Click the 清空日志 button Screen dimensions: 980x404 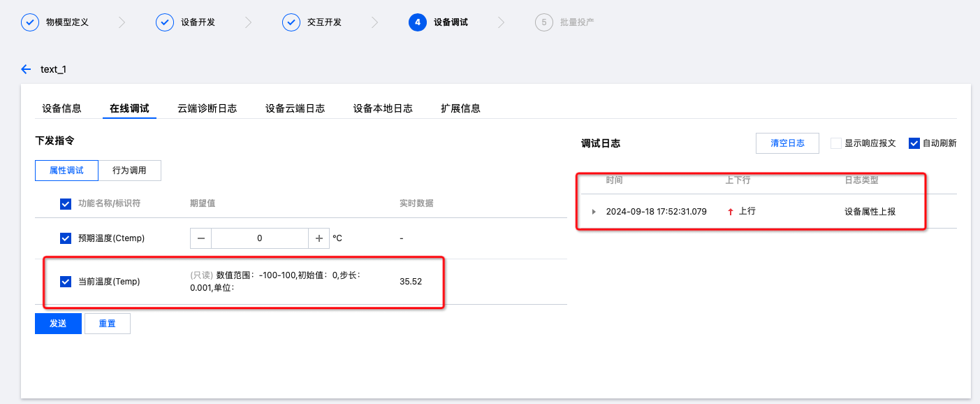pos(787,143)
